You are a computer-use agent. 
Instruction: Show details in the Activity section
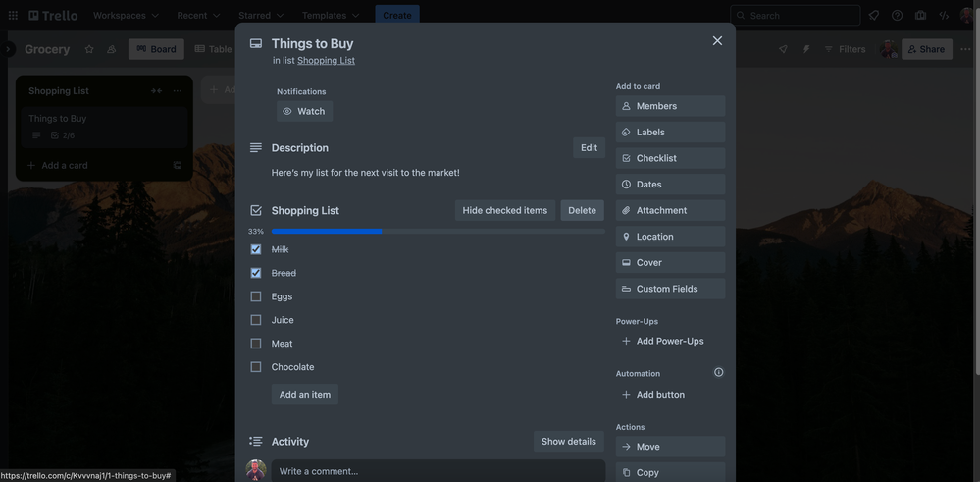coord(569,442)
